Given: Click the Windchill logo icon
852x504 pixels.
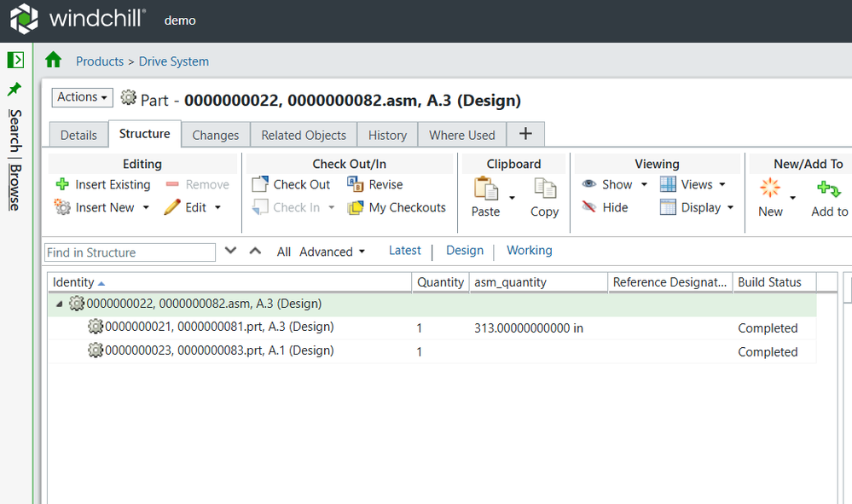Looking at the screenshot, I should pyautogui.click(x=25, y=19).
